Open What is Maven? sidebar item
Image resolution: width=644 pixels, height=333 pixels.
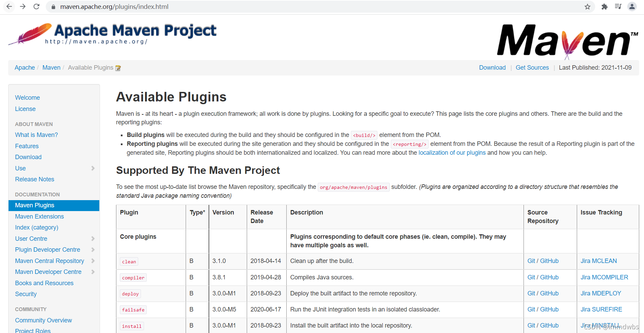click(37, 135)
